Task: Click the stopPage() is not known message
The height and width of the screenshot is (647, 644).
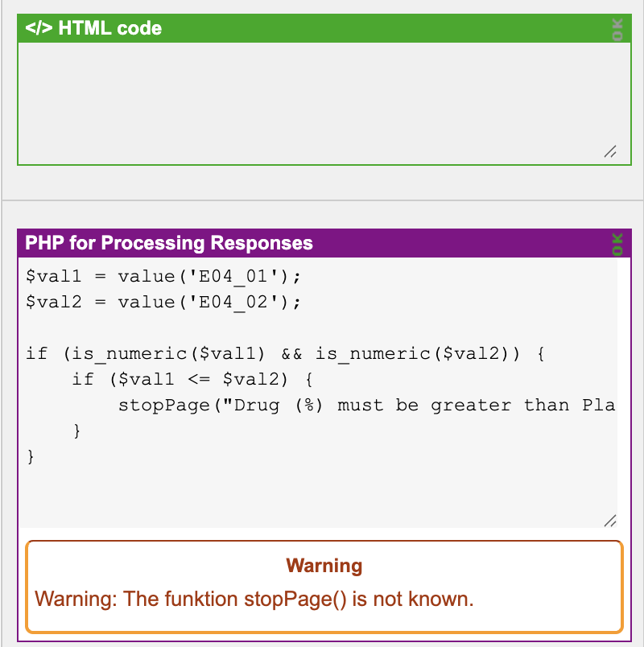Action: [x=254, y=599]
